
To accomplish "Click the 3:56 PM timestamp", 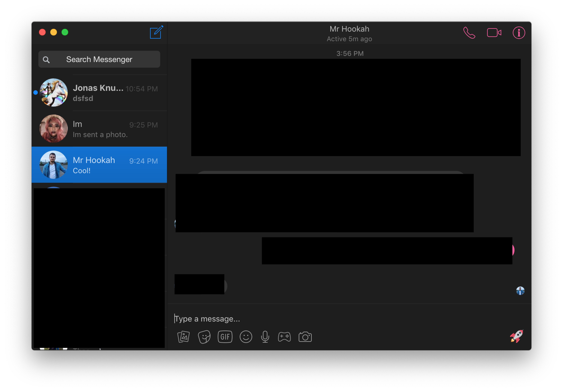I will pos(350,53).
